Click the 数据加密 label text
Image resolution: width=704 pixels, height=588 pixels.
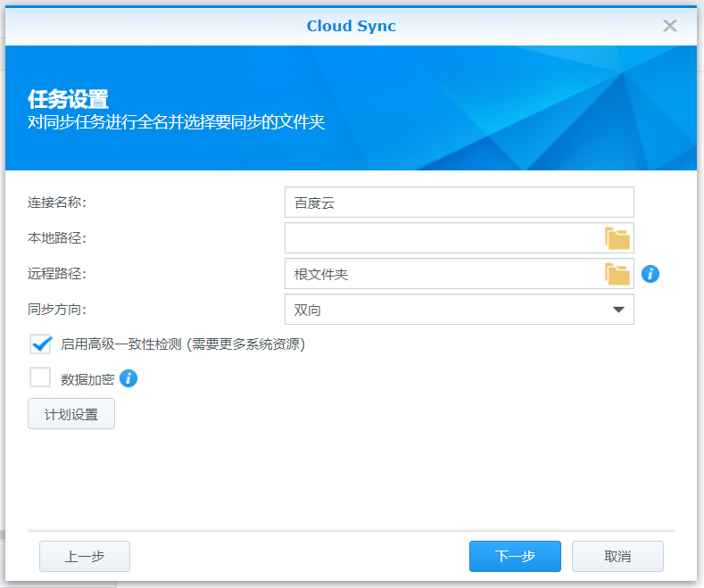click(87, 380)
